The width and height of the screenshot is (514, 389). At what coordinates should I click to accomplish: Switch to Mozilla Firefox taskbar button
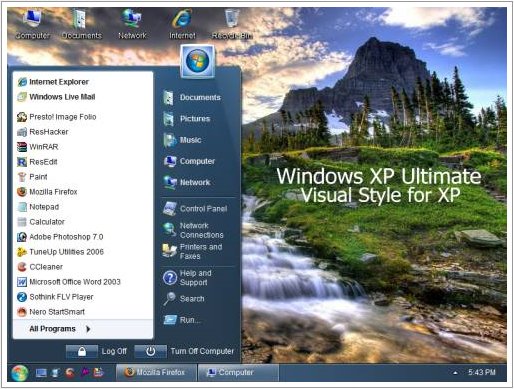pyautogui.click(x=156, y=372)
